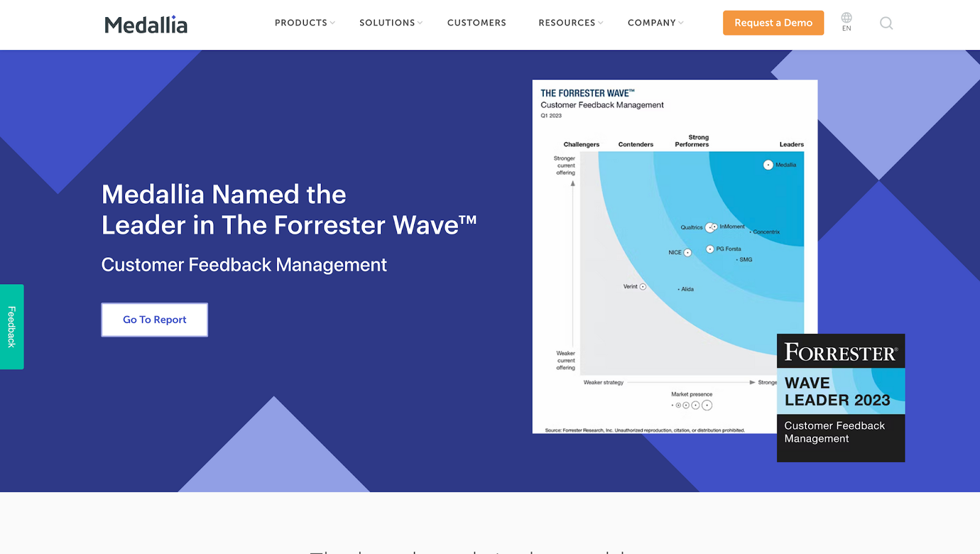Viewport: 980px width, 554px height.
Task: Select the EN language menu item
Action: (846, 28)
